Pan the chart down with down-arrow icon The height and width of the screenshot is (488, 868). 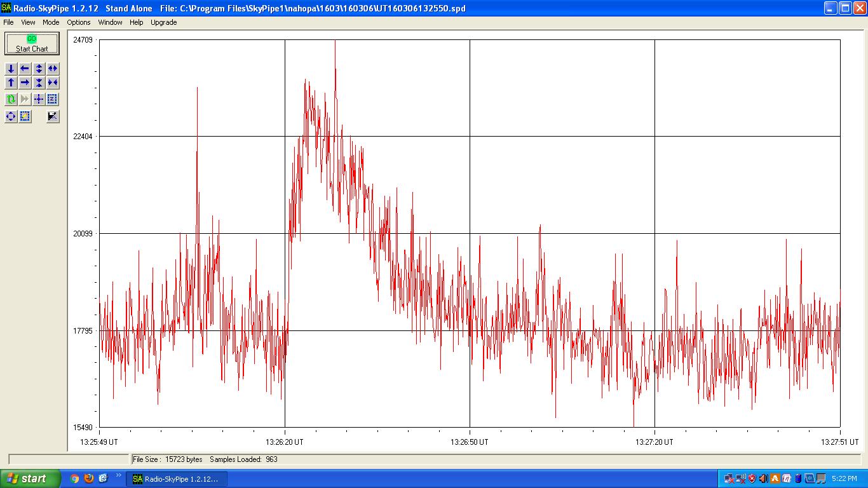click(x=11, y=69)
